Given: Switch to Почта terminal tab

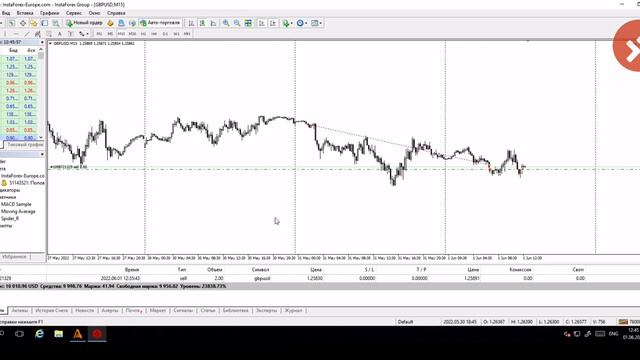Looking at the screenshot, I should 134,311.
